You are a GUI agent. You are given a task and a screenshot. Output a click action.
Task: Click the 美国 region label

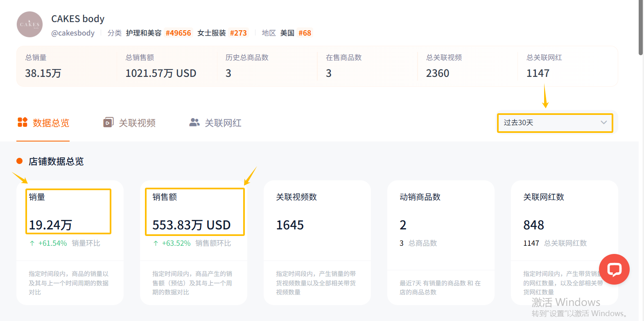tap(287, 33)
